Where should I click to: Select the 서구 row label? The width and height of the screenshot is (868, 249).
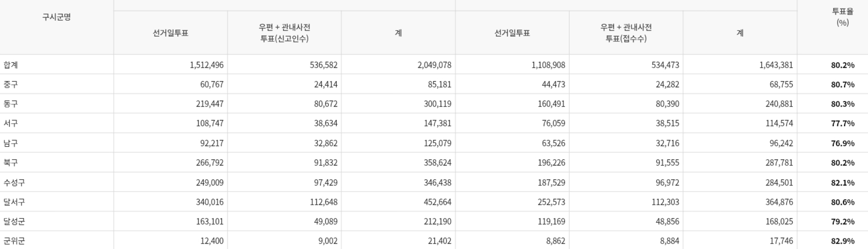click(x=11, y=123)
